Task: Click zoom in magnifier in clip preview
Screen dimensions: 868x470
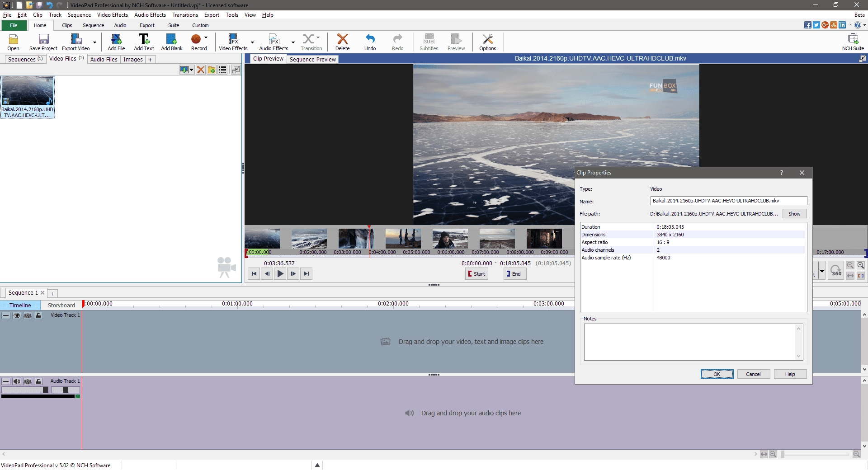Action: pos(861,265)
